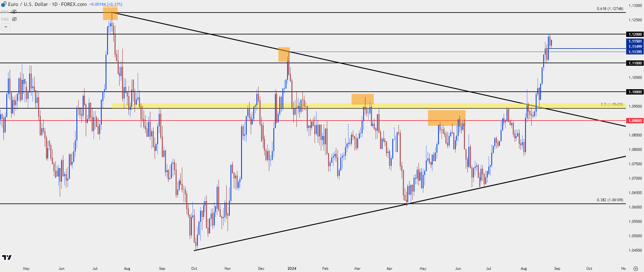Click 1.08500 on the price axis
The image size is (644, 272).
pos(635,135)
